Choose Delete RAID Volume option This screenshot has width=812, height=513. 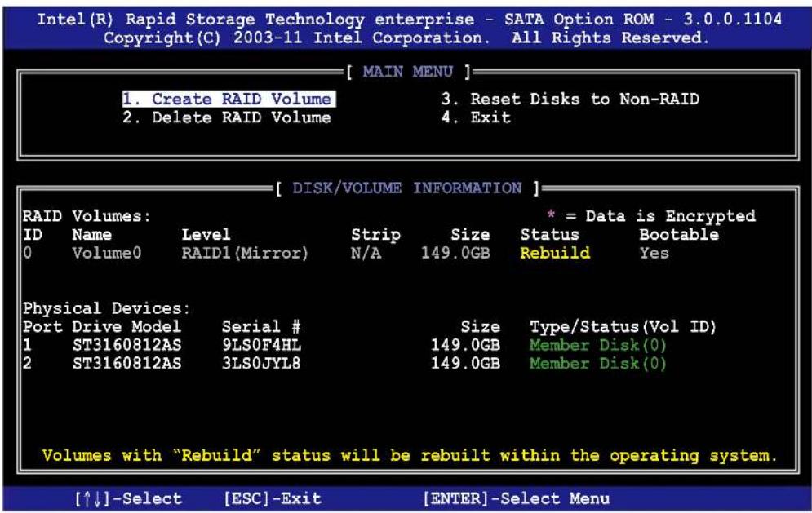[227, 117]
